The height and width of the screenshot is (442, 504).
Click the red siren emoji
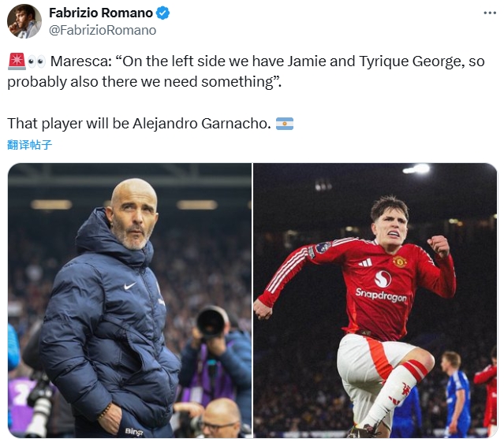click(16, 61)
